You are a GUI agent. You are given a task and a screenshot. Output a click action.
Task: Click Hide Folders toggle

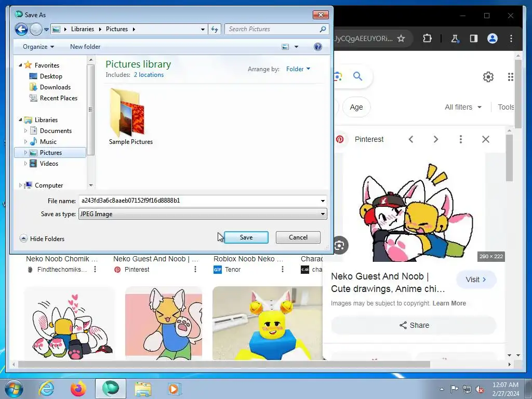[x=42, y=239]
